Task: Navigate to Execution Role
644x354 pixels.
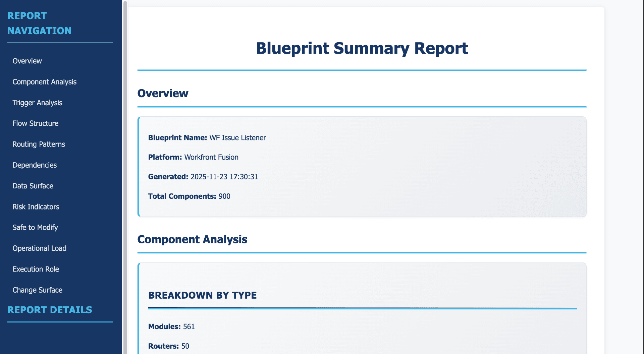Action: (x=36, y=269)
